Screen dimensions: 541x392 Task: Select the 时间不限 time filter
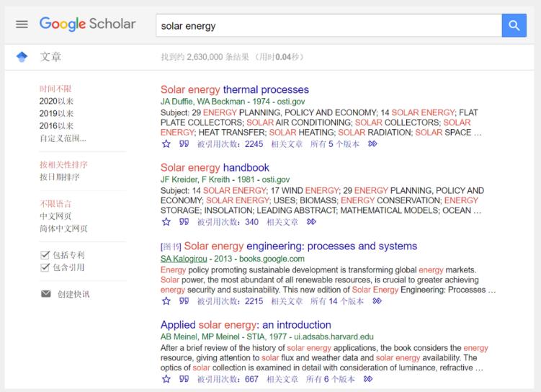point(55,89)
